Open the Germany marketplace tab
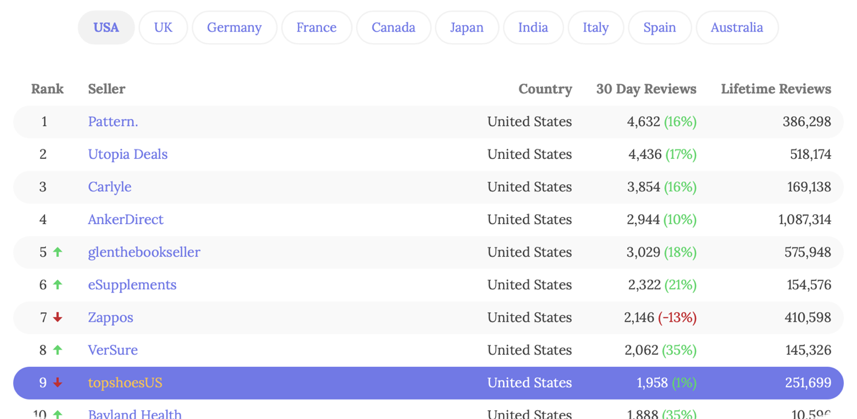 pos(234,28)
